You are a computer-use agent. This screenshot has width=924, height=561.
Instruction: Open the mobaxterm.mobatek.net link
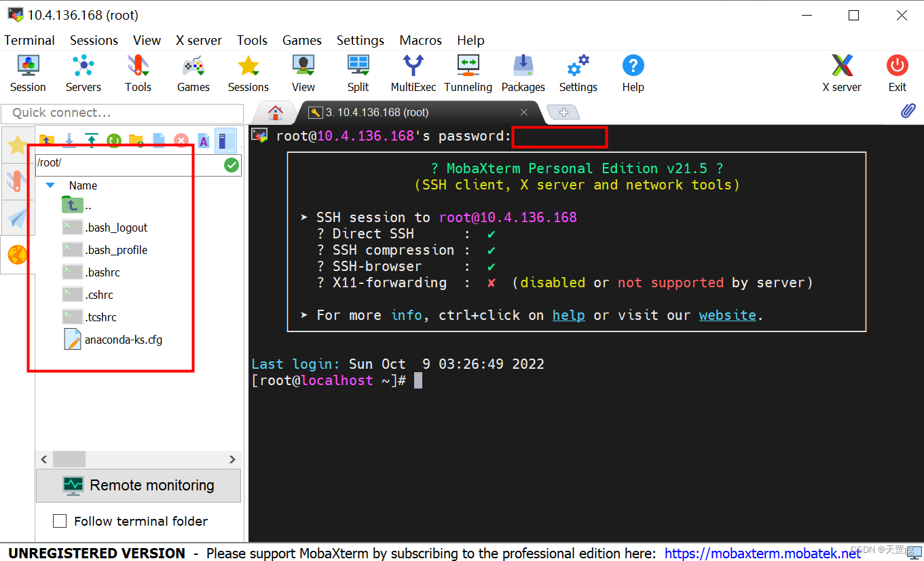click(x=762, y=553)
